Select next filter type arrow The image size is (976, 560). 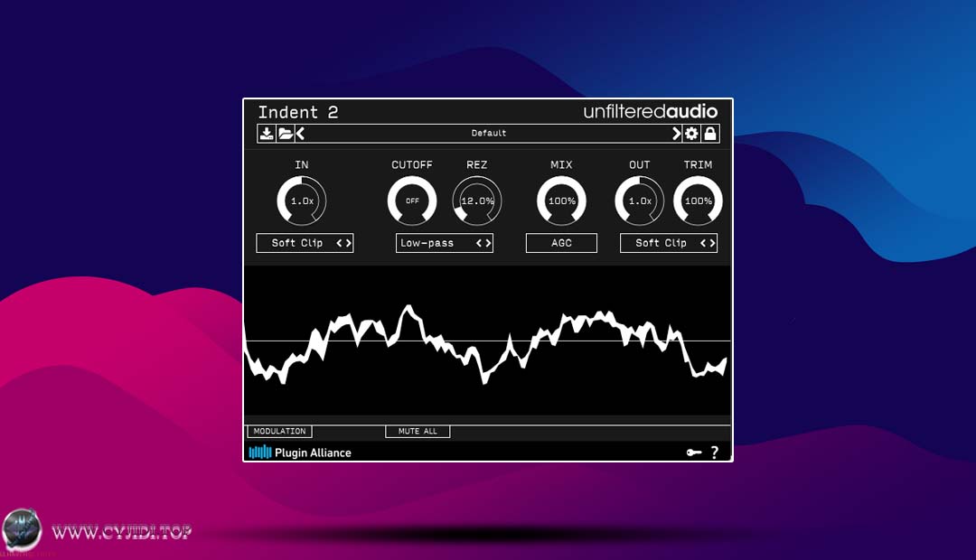coord(488,243)
